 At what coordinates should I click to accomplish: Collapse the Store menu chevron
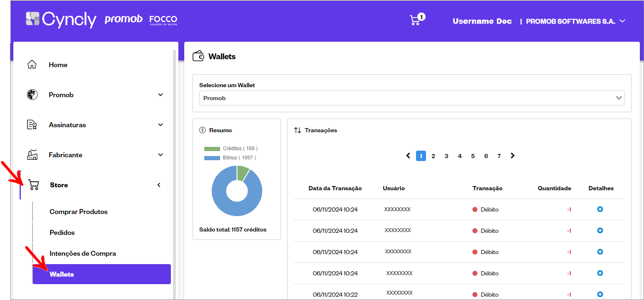pyautogui.click(x=159, y=185)
